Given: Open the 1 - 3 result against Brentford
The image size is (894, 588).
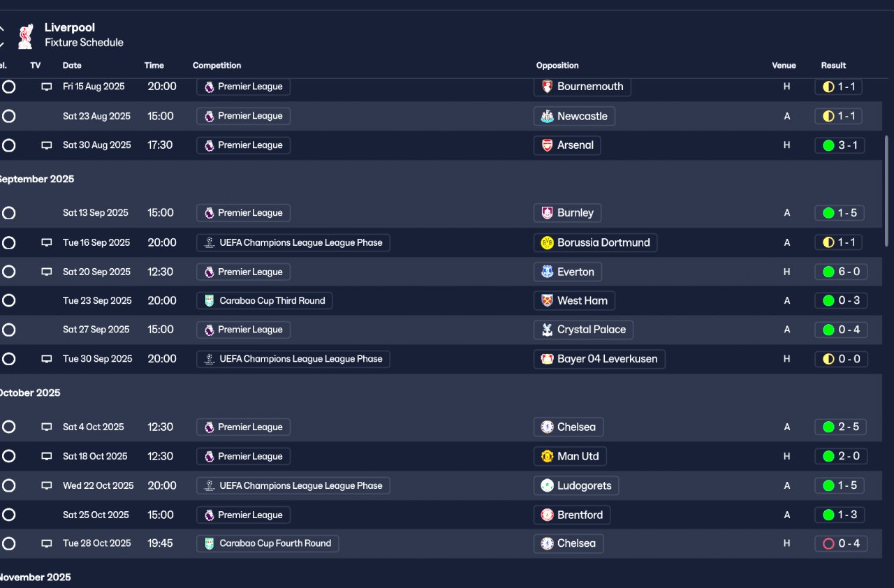Looking at the screenshot, I should pyautogui.click(x=841, y=515).
